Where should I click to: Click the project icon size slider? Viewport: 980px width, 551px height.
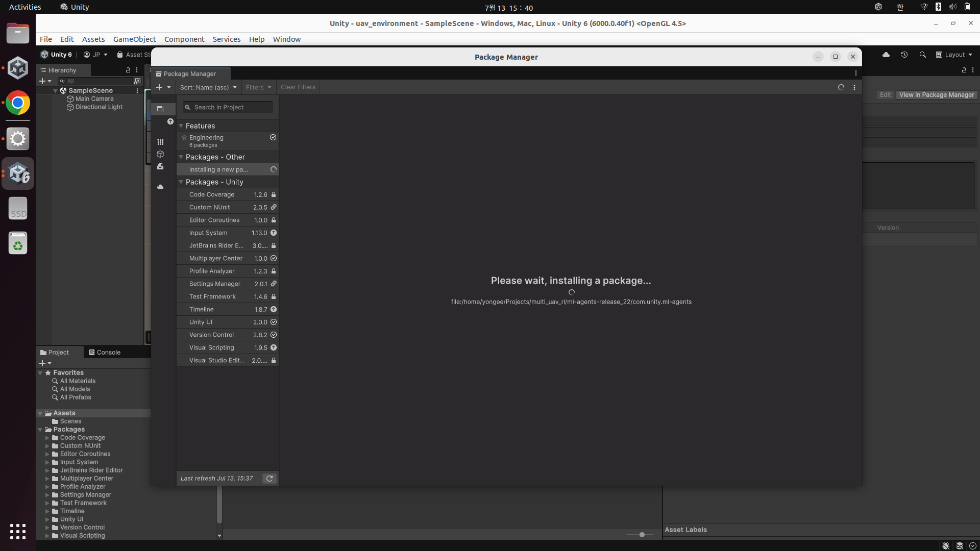tap(642, 535)
